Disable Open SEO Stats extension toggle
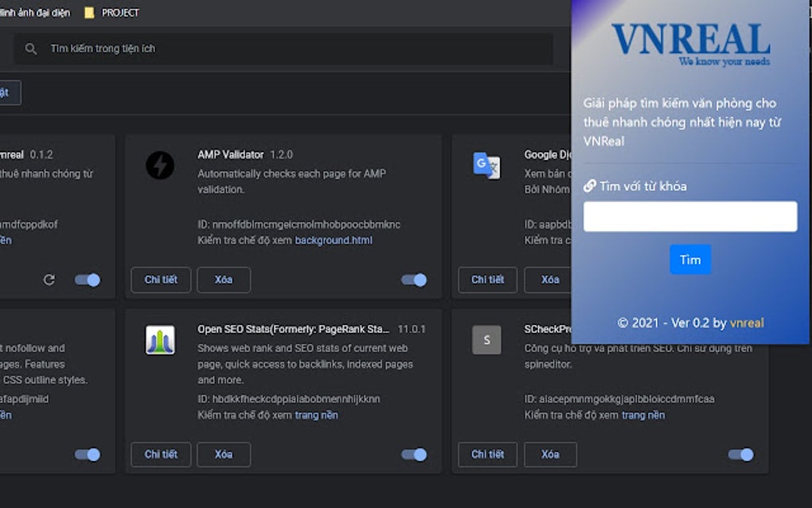Viewport: 812px width, 508px height. coord(414,455)
